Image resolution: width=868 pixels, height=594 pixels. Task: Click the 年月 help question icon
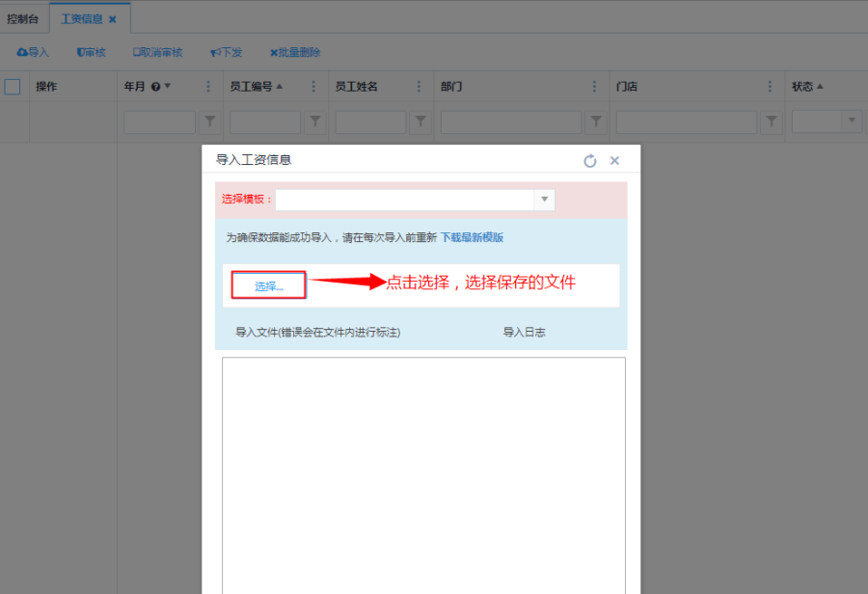[155, 87]
